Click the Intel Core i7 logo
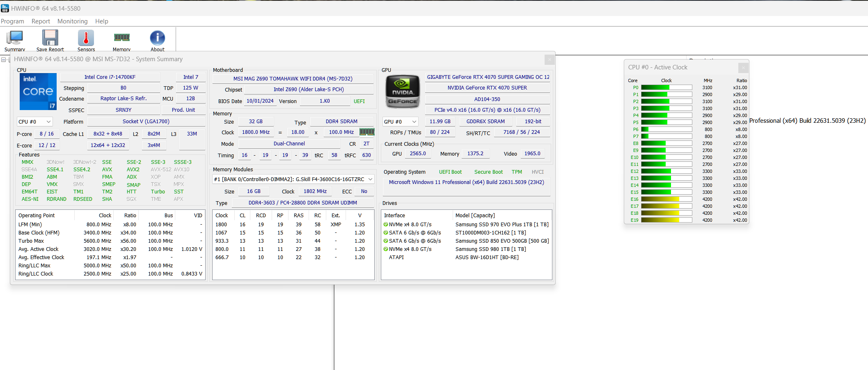868x370 pixels. 38,91
